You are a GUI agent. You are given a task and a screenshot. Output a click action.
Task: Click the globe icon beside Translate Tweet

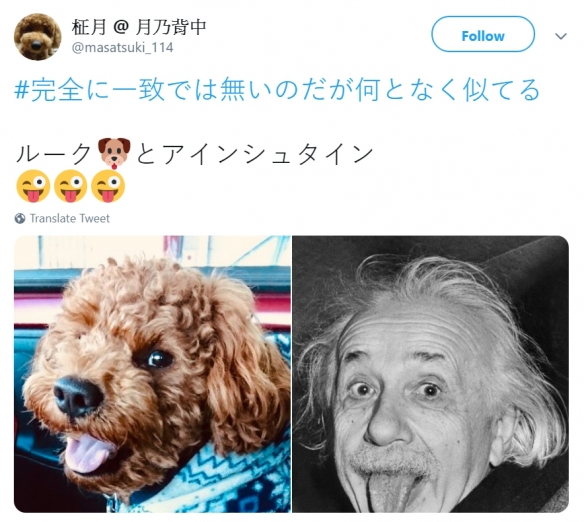(20, 218)
